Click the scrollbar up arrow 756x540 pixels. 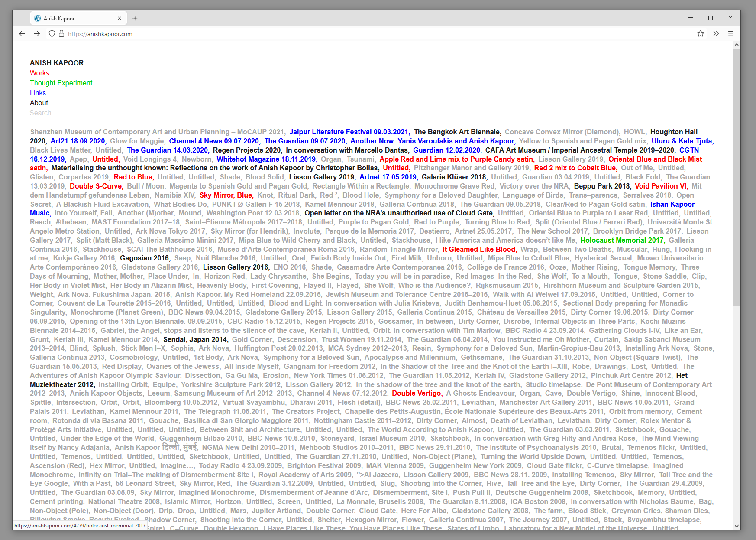[737, 45]
